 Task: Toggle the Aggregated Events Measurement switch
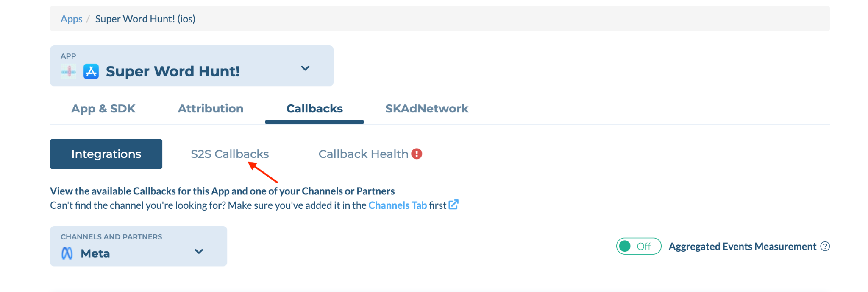coord(639,246)
